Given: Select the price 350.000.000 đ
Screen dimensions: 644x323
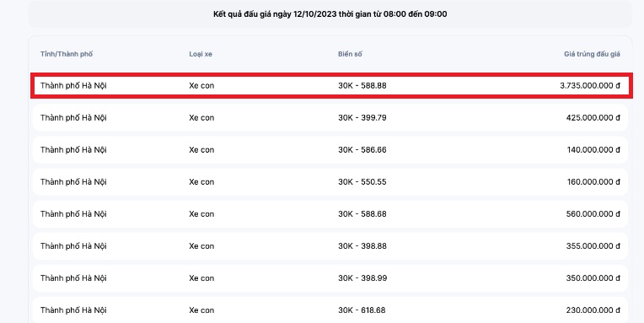Looking at the screenshot, I should click(x=593, y=278).
